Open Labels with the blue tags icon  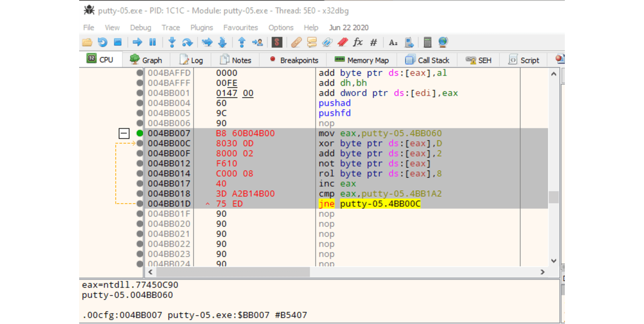[x=327, y=42]
